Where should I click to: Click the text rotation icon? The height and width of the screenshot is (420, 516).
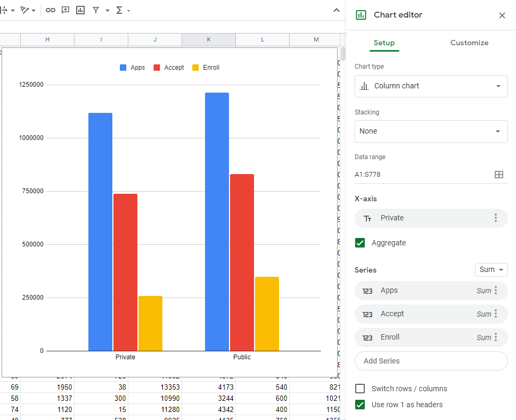click(25, 10)
